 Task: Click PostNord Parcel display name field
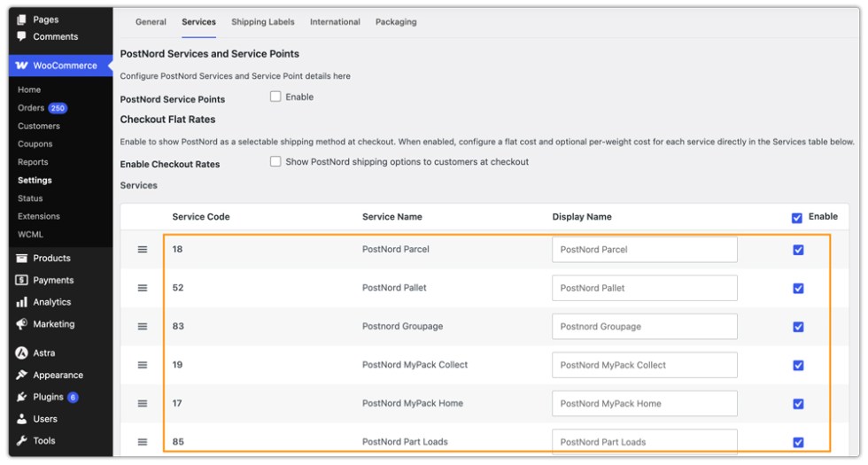[x=645, y=250]
